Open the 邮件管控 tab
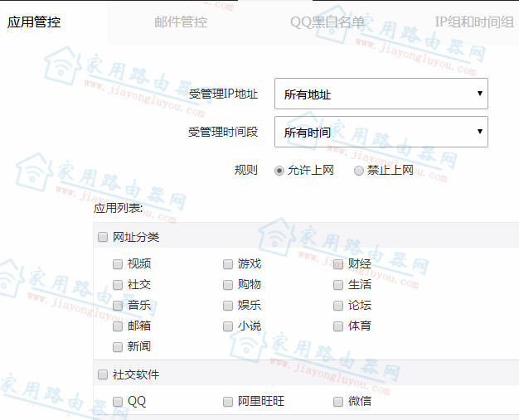 pyautogui.click(x=181, y=22)
